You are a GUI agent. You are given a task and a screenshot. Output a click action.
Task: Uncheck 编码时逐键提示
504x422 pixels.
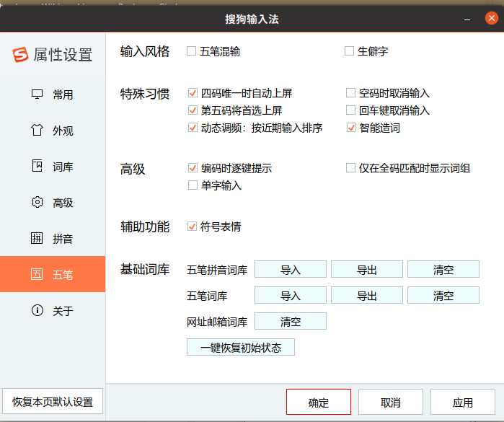(x=193, y=168)
